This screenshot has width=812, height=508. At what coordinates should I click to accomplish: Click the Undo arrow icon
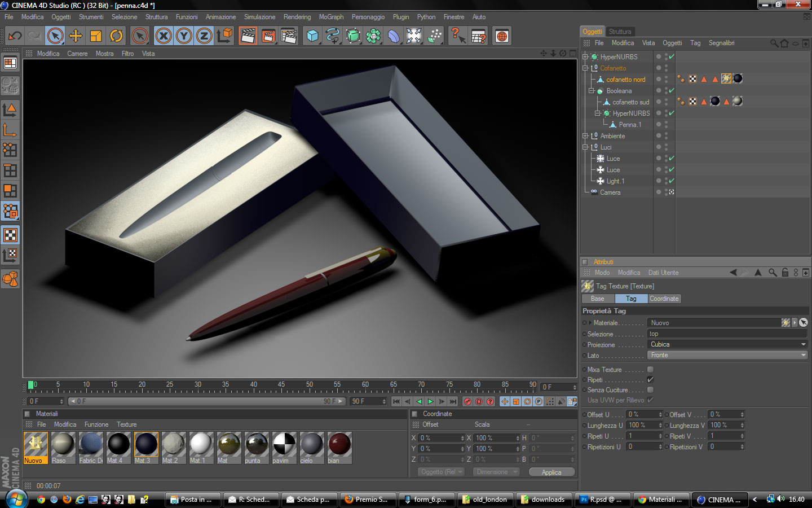(x=15, y=36)
